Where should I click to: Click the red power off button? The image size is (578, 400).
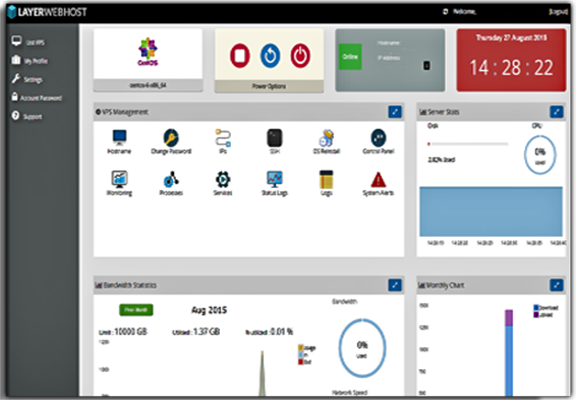[x=300, y=56]
